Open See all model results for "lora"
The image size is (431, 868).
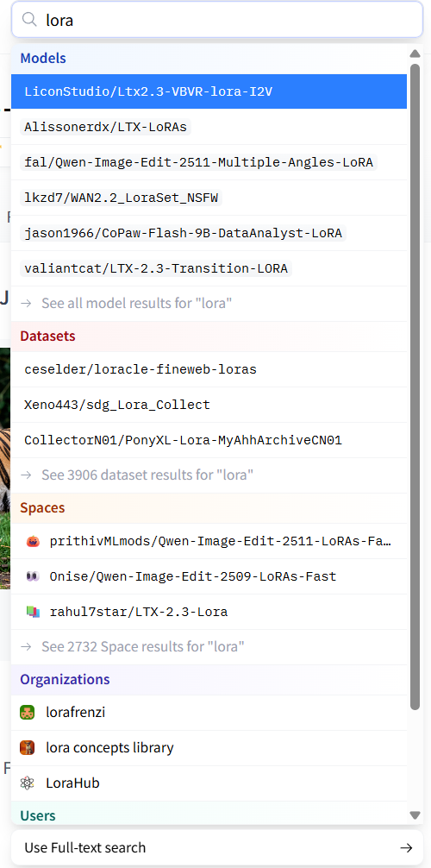pos(209,304)
